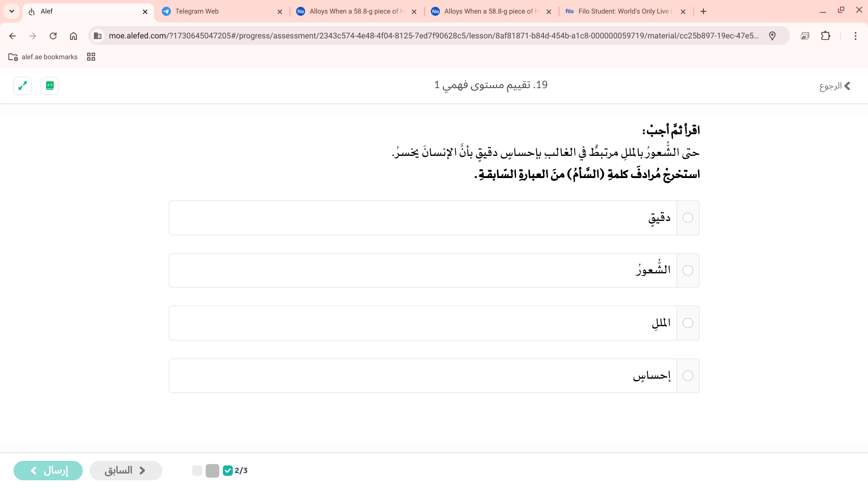
Task: Click the browser home icon
Action: 73,36
